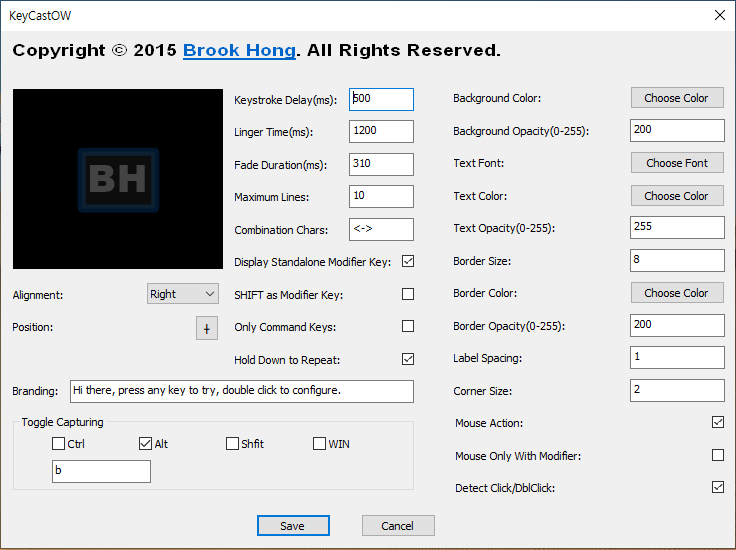Check the Ctrl toggle capturing checkbox
The image size is (736, 550).
point(58,443)
